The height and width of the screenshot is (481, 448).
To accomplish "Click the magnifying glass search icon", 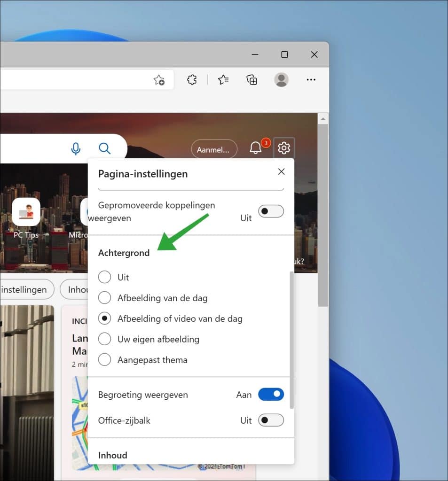I will (x=104, y=148).
